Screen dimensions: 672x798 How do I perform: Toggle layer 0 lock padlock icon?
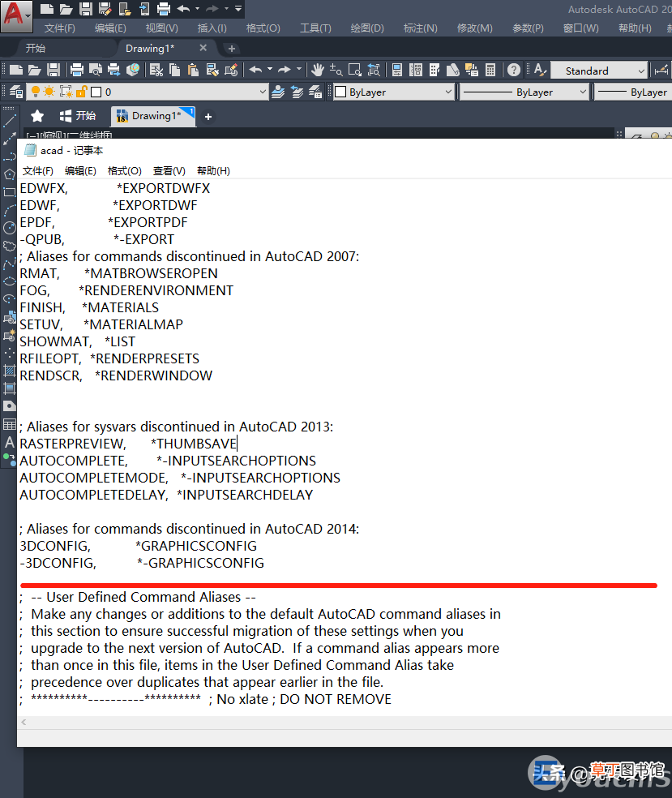click(x=81, y=92)
